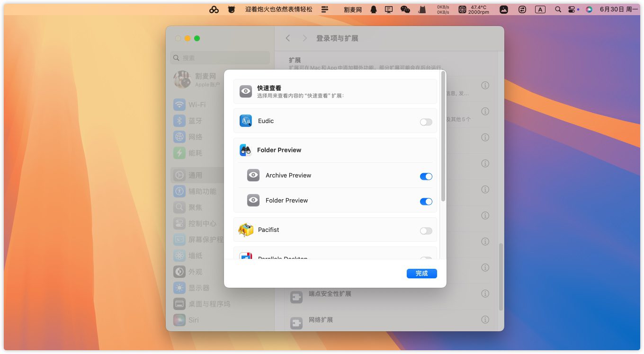
Task: Turn off the Archive Preview toggle
Action: (x=426, y=177)
